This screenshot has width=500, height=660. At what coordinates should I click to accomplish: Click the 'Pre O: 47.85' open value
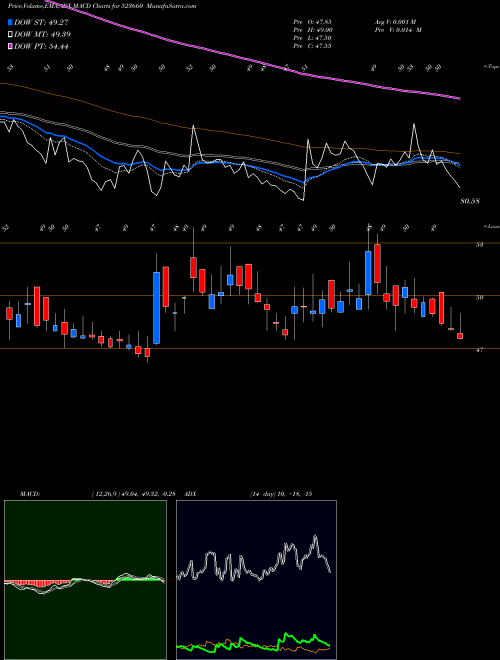pos(312,22)
